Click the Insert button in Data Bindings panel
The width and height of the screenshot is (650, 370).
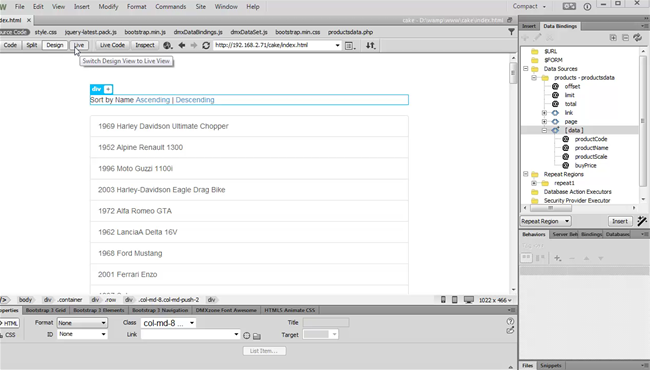(620, 221)
